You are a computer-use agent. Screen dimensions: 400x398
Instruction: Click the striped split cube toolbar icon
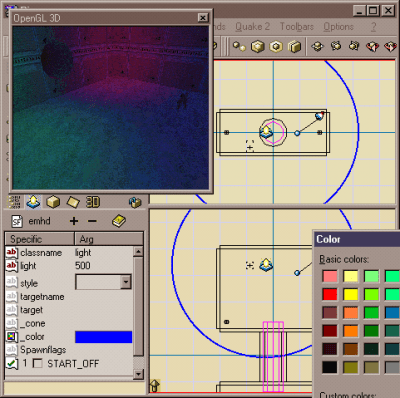click(294, 46)
